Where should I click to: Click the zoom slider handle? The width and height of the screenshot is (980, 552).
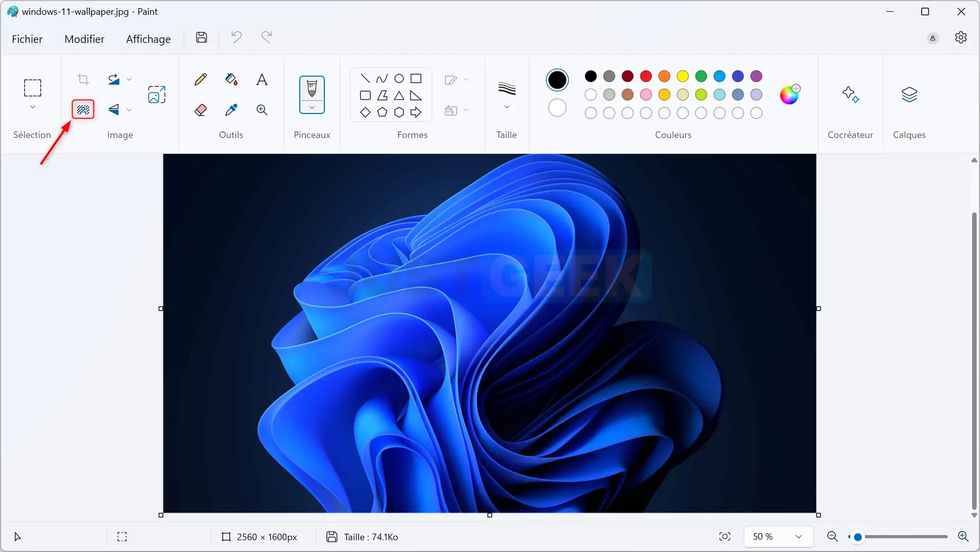click(858, 537)
